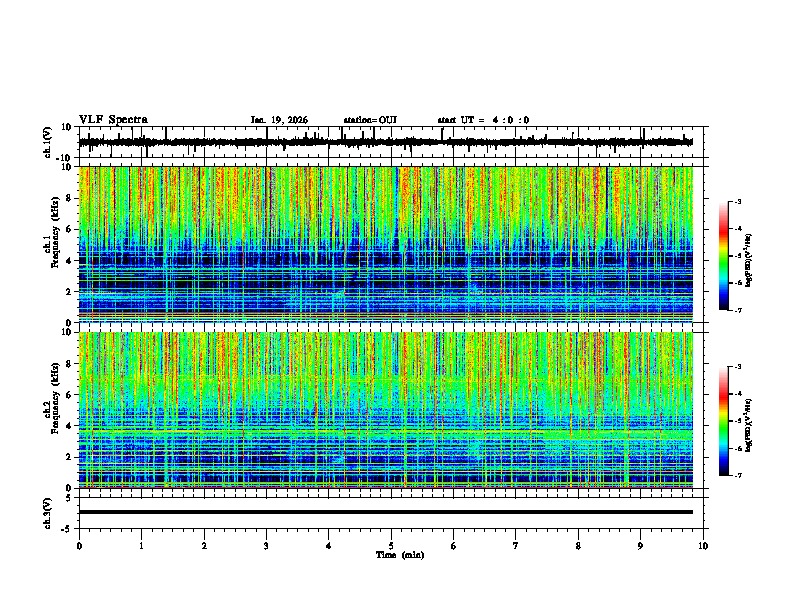
Task: Click the ch.1 spectrogram plot
Action: 386,244
